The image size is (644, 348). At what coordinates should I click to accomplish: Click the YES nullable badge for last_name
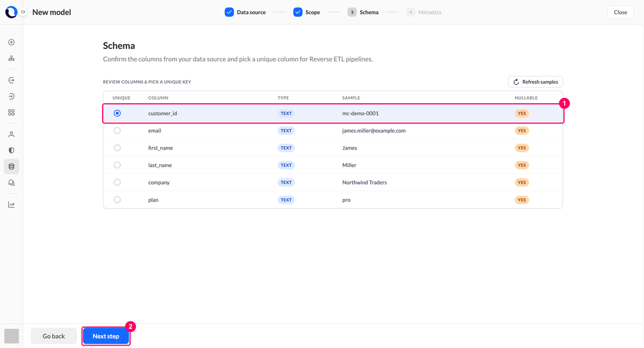pyautogui.click(x=522, y=165)
